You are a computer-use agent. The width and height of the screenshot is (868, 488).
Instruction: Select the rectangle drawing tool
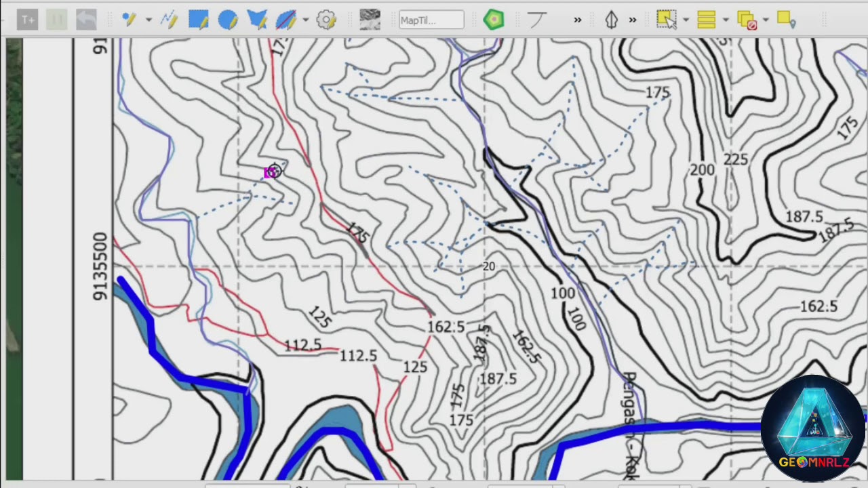(198, 20)
